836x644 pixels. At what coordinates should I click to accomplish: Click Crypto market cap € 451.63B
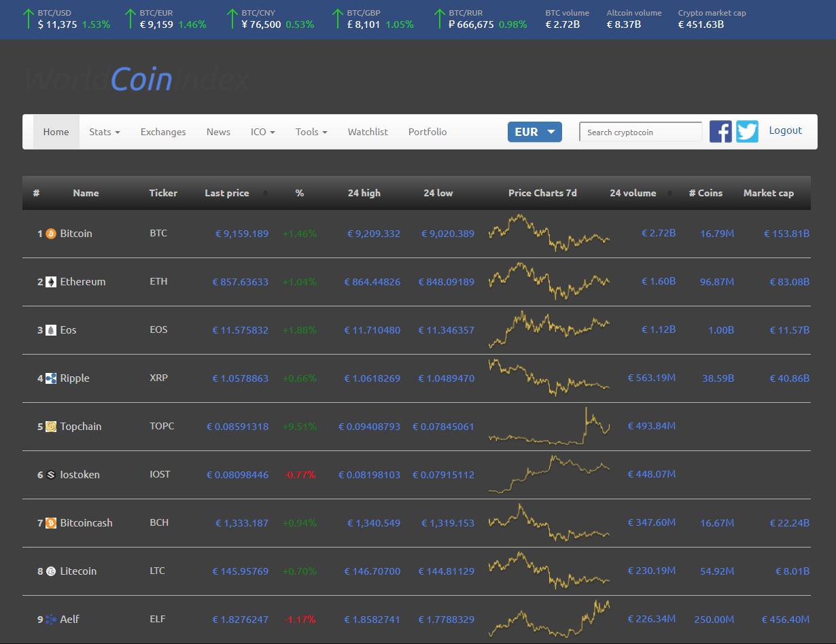click(x=701, y=24)
